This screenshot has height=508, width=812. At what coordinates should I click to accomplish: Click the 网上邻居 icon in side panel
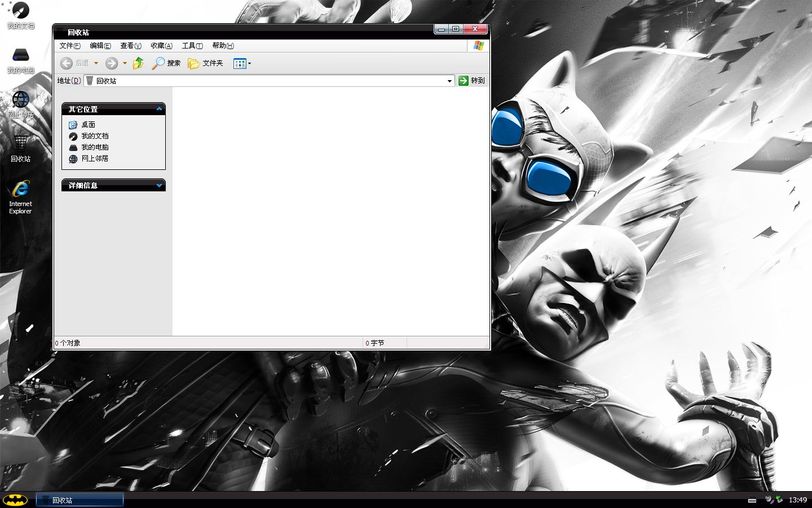(x=73, y=159)
